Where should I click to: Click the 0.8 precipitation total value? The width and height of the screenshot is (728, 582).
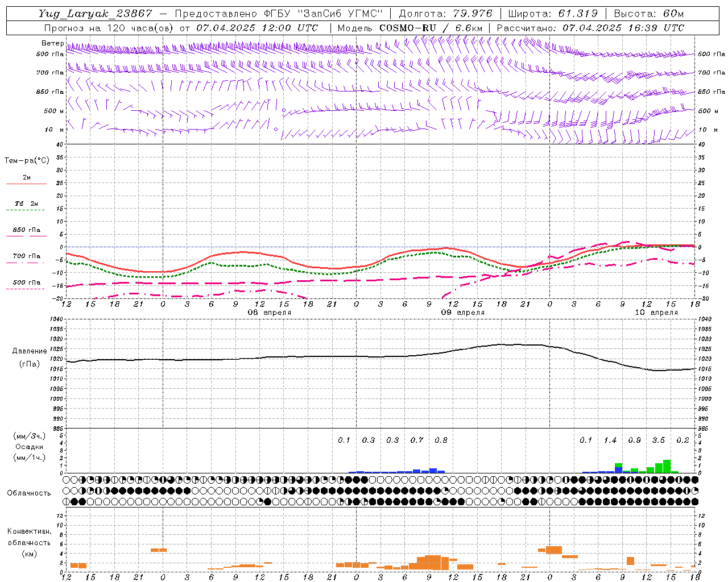tap(441, 440)
